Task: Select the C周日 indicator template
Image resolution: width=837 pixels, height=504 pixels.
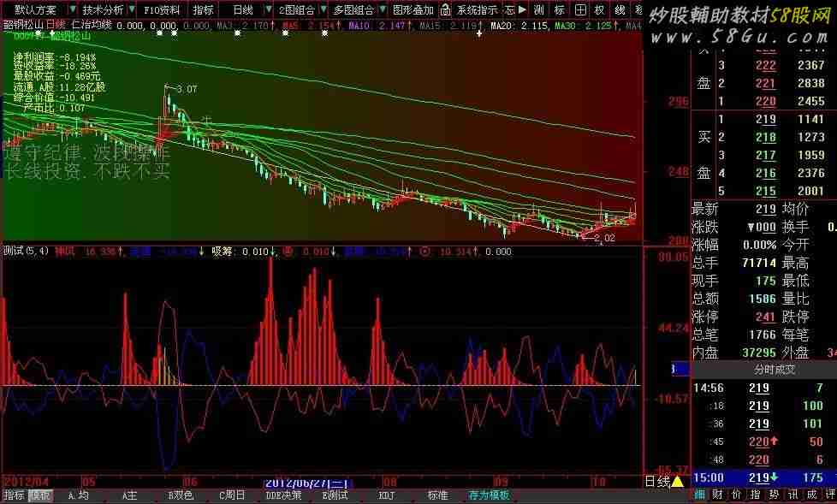Action: (232, 495)
